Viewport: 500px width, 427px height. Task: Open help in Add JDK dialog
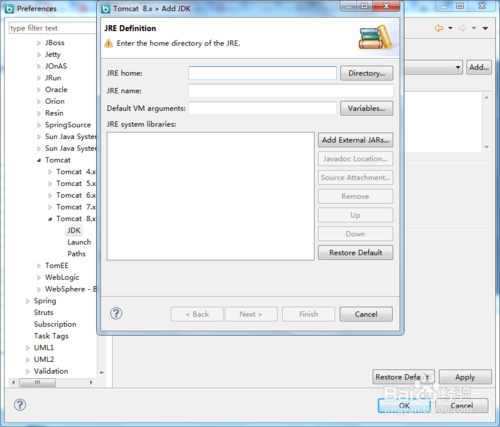[116, 313]
